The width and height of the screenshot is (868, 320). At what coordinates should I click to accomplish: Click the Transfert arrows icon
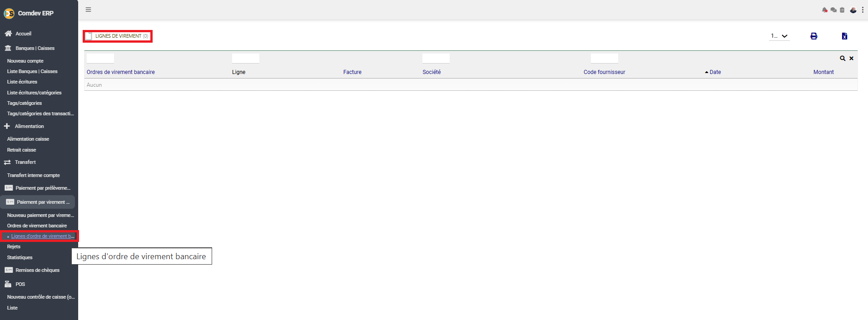[x=7, y=162]
